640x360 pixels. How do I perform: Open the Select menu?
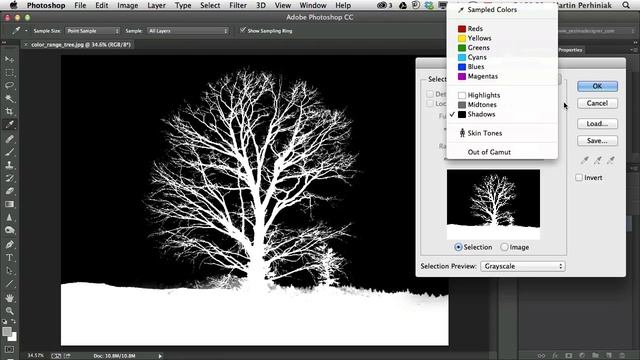[210, 5]
